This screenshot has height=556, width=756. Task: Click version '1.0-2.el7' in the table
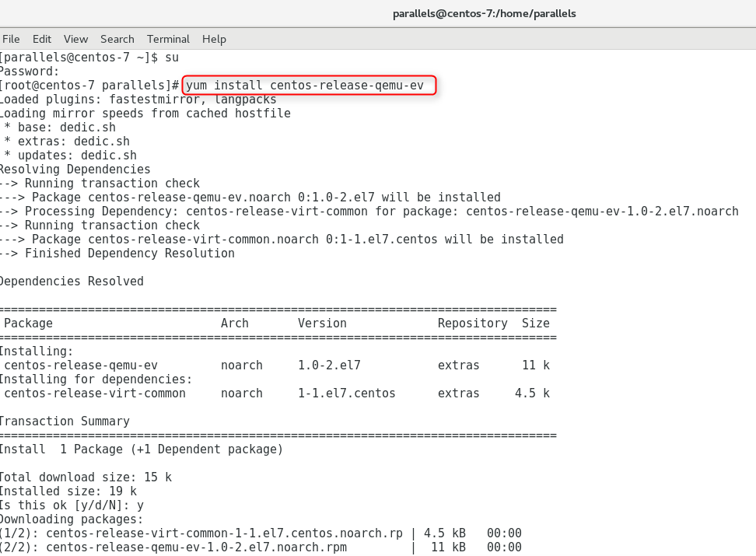329,365
